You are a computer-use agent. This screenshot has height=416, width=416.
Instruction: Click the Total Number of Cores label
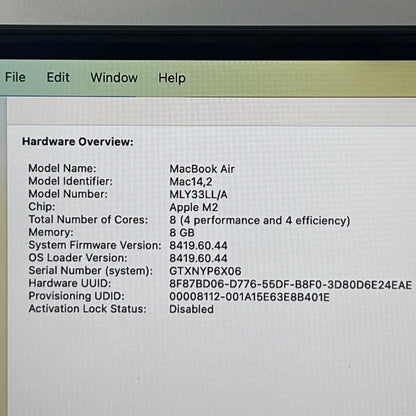click(x=88, y=219)
